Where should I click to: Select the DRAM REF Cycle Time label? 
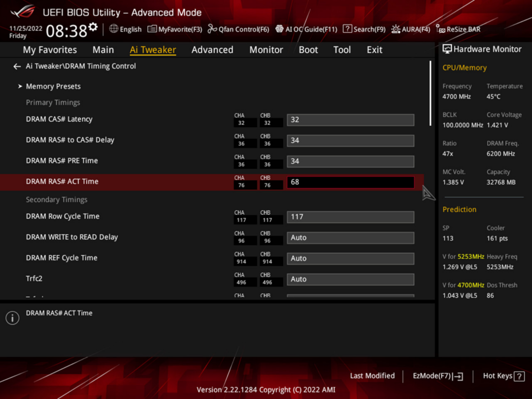click(62, 258)
